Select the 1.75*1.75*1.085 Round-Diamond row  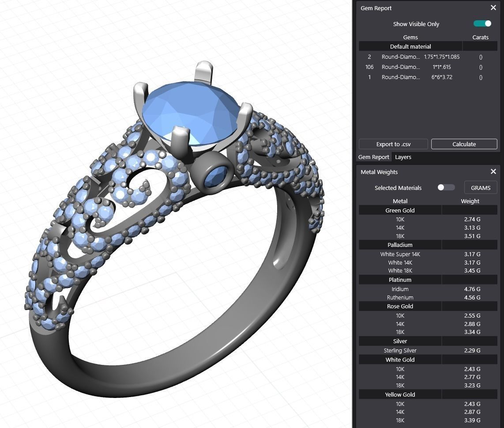pos(428,57)
